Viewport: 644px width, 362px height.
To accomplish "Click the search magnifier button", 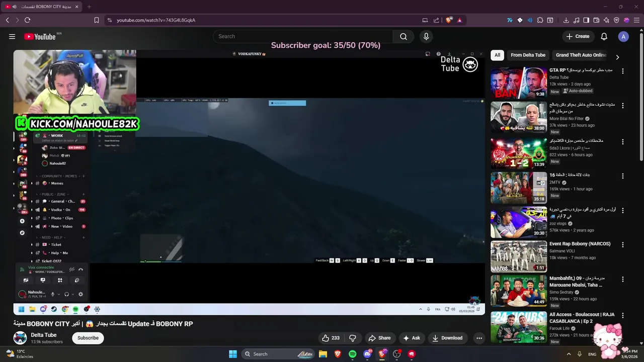I will pyautogui.click(x=404, y=36).
